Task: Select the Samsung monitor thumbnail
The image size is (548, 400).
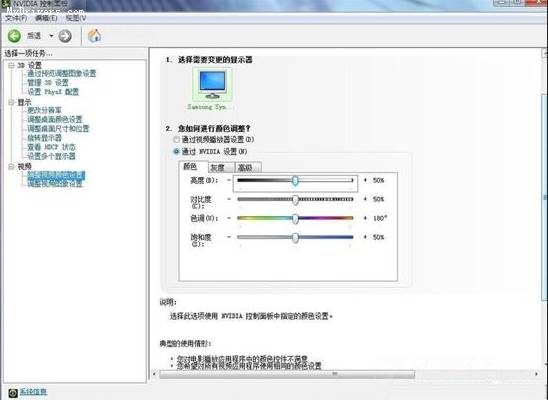Action: 212,85
